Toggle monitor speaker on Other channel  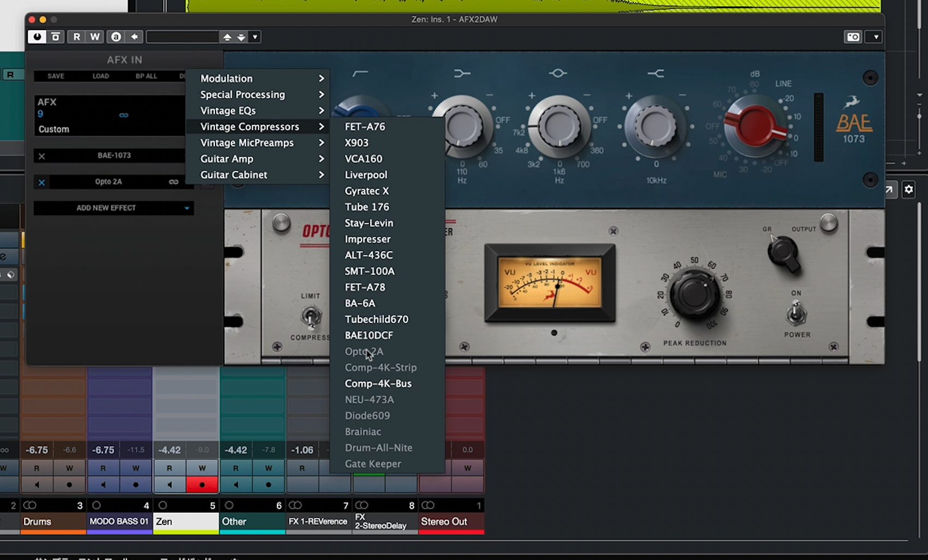point(236,485)
